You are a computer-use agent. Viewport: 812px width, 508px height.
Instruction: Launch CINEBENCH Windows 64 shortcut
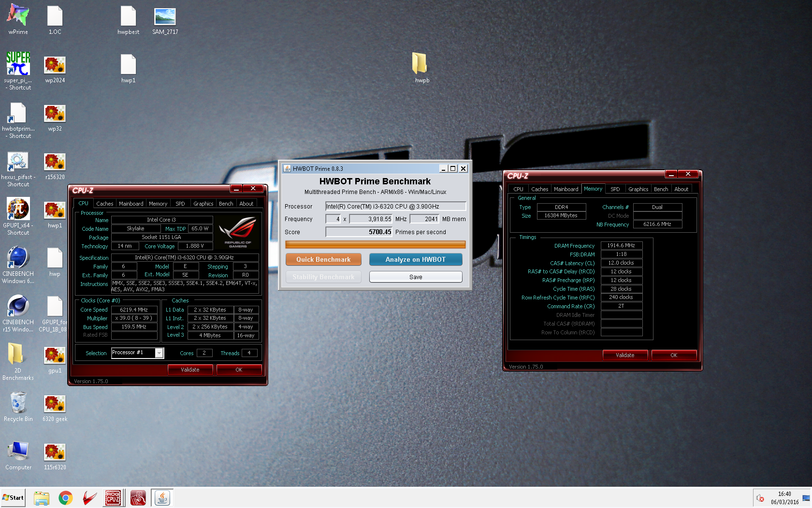point(18,265)
